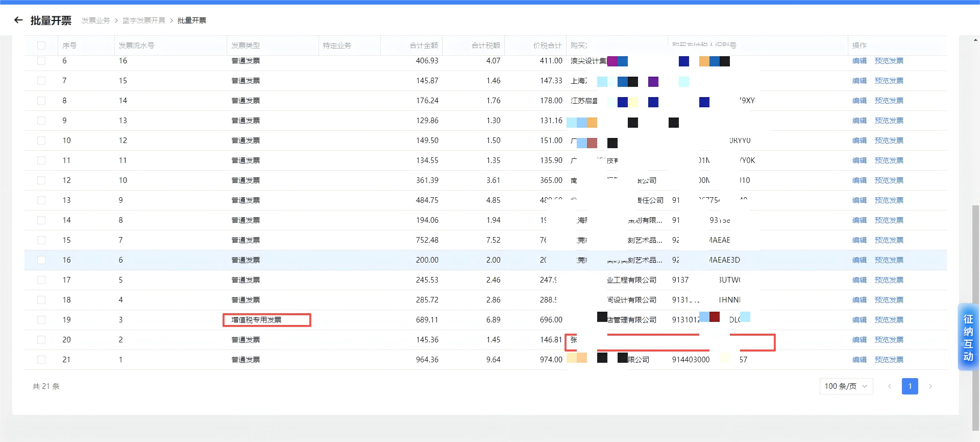The image size is (980, 442).
Task: Click the 合计金额 column header
Action: (424, 45)
